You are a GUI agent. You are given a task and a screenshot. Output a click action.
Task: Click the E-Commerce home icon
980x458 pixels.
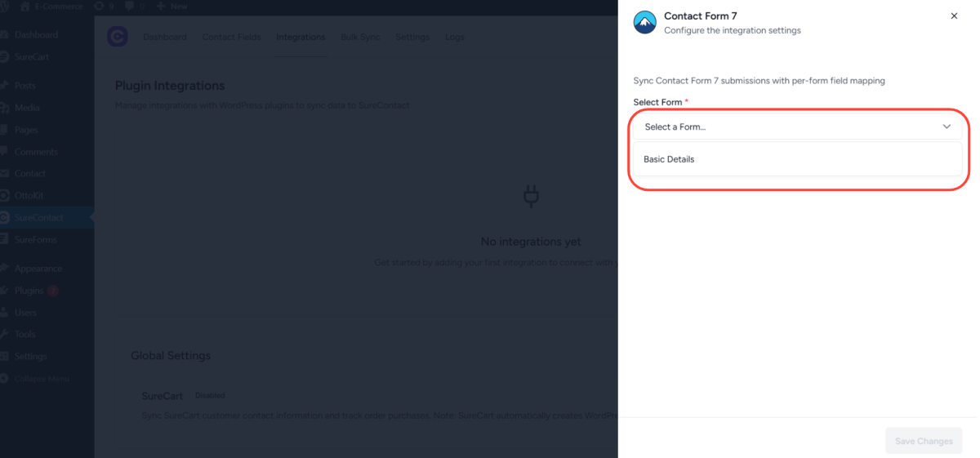(x=25, y=7)
